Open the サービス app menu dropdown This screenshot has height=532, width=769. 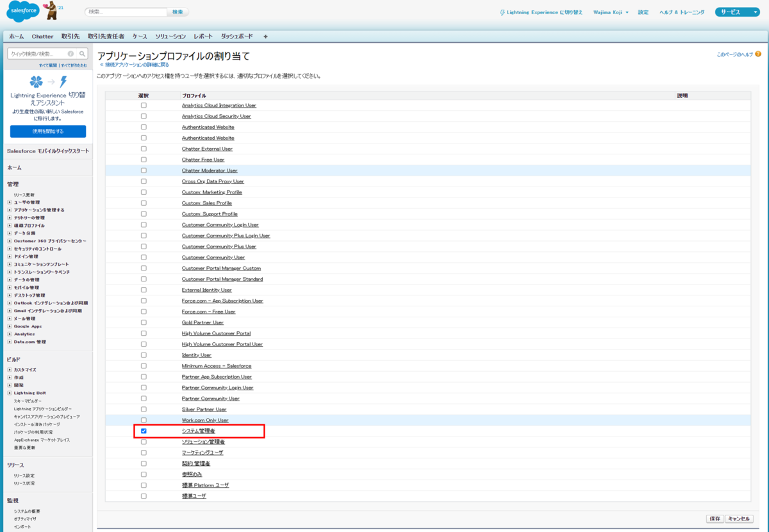737,12
